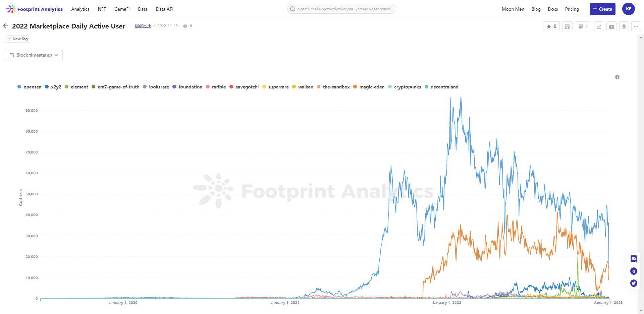
Task: Click the chart info icon
Action: (x=617, y=77)
